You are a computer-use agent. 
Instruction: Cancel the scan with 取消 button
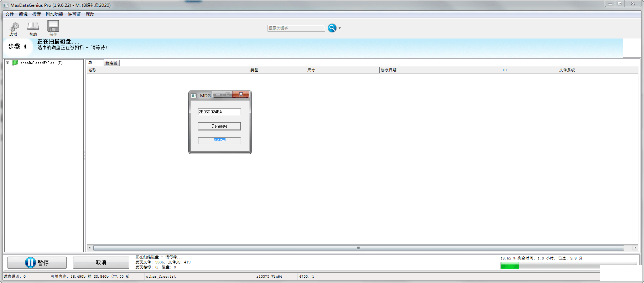[101, 263]
